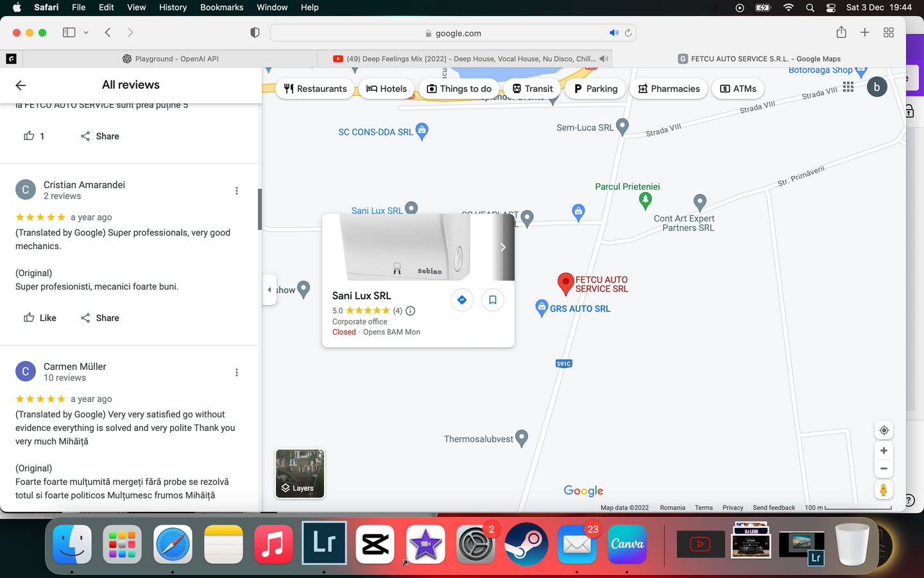Open more options for Cristian Amarandei's review
924x578 pixels.
237,191
